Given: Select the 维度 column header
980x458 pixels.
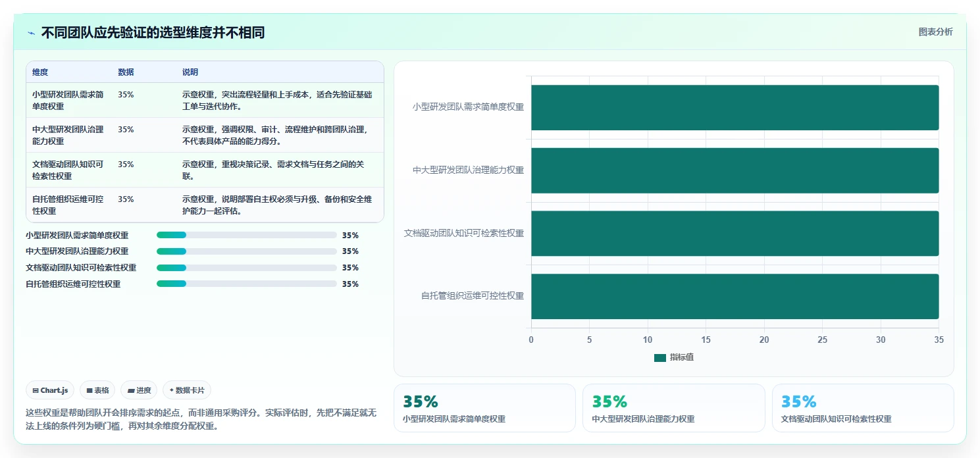Looking at the screenshot, I should (40, 72).
